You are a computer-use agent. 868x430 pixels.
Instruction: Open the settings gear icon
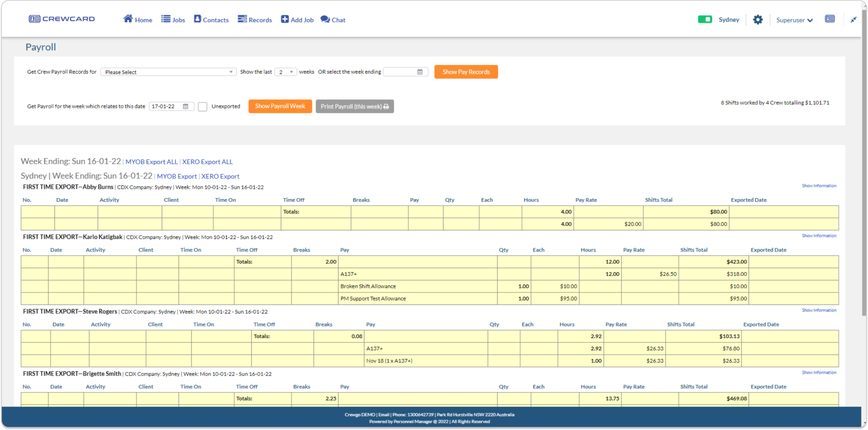(758, 19)
